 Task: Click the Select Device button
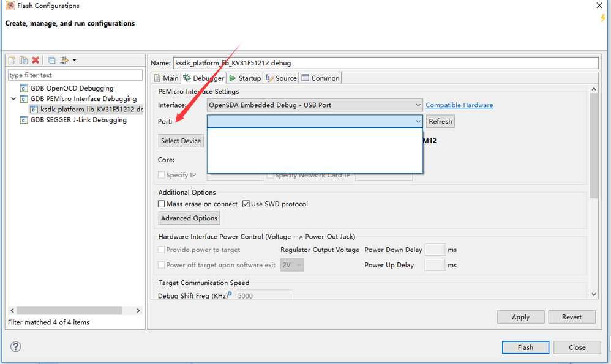click(x=181, y=141)
